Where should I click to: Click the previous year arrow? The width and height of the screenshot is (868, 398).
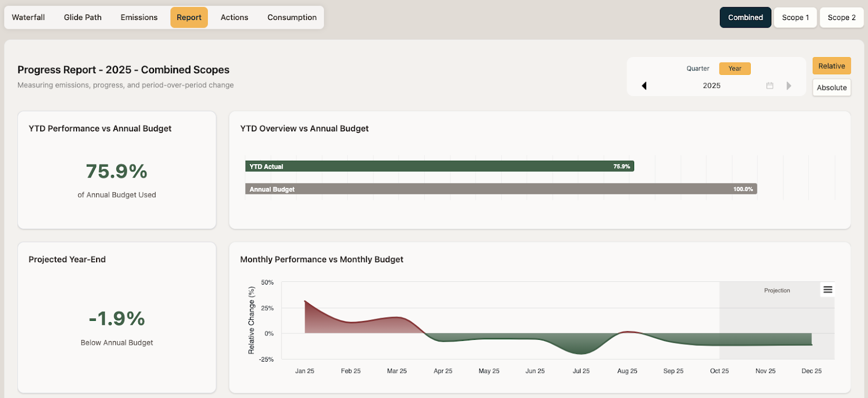pyautogui.click(x=644, y=86)
